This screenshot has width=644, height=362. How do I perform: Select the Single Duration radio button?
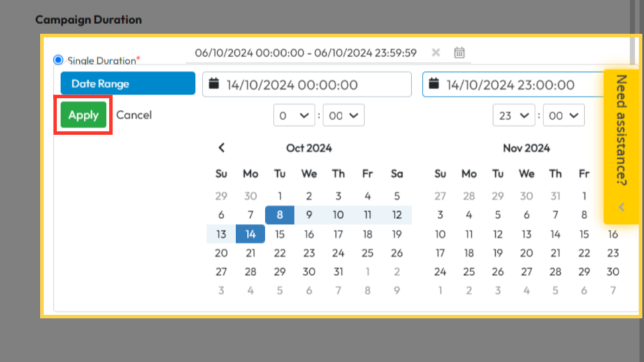(58, 60)
